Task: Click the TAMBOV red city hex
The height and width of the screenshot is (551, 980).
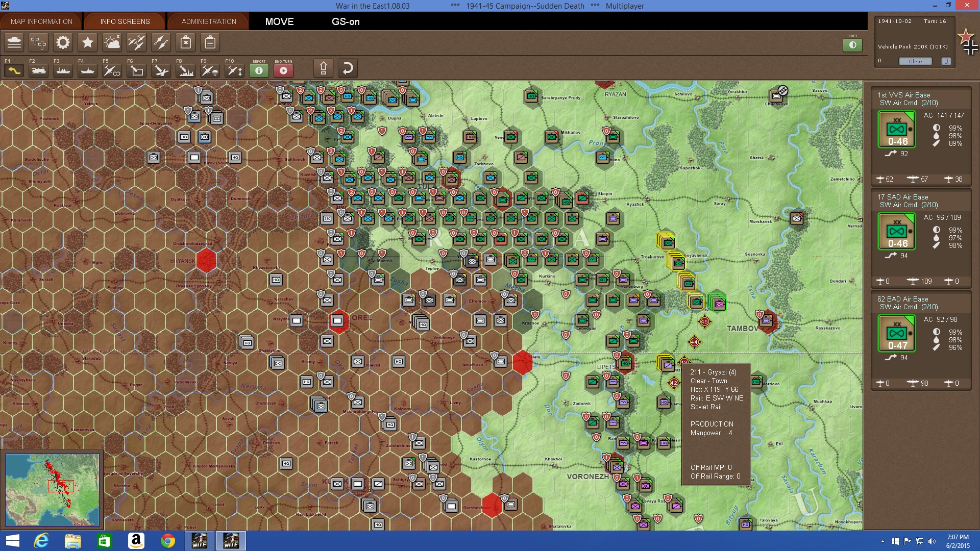Action: (x=768, y=321)
